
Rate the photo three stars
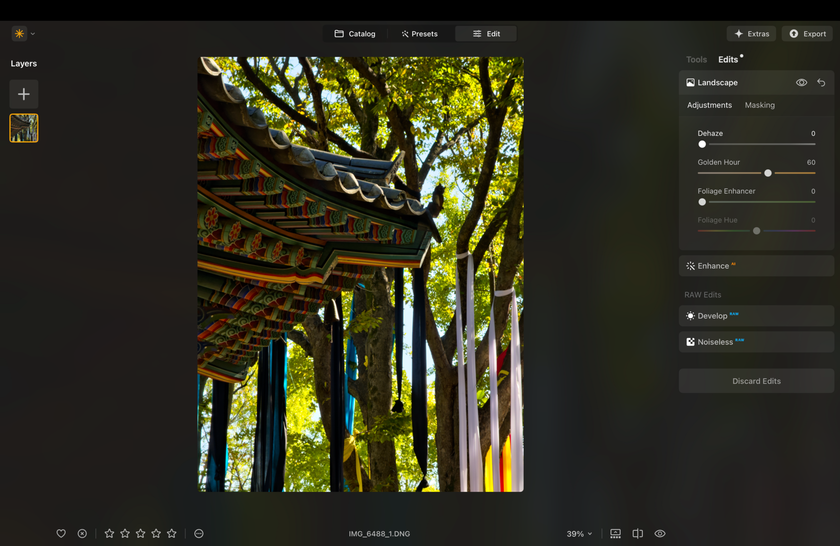(x=140, y=534)
